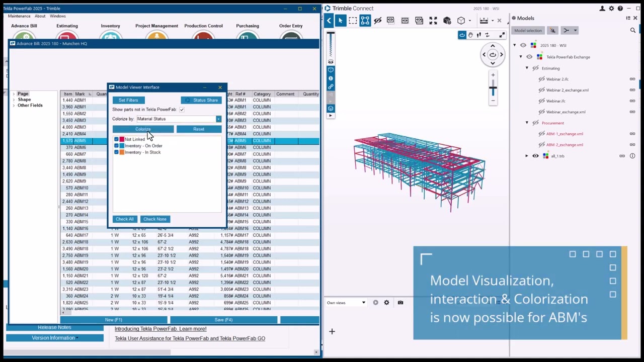Click the Check All button

click(124, 219)
